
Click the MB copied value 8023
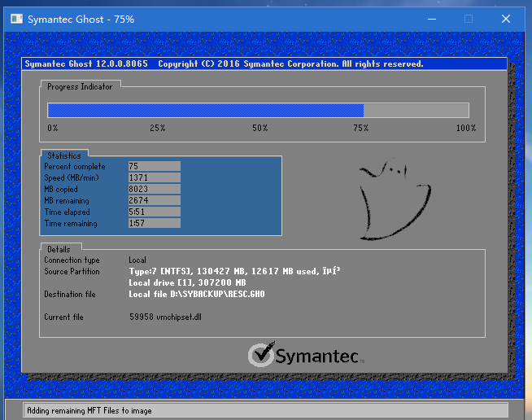[155, 189]
